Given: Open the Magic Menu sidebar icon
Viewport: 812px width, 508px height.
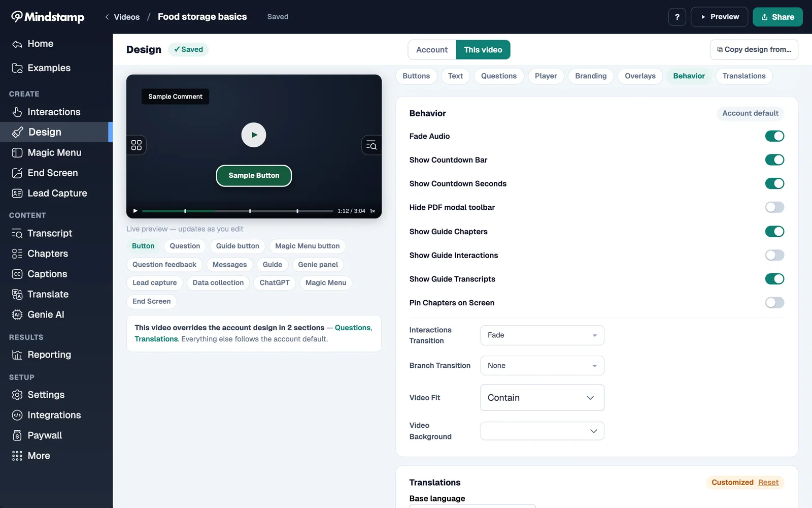Looking at the screenshot, I should click(x=17, y=153).
